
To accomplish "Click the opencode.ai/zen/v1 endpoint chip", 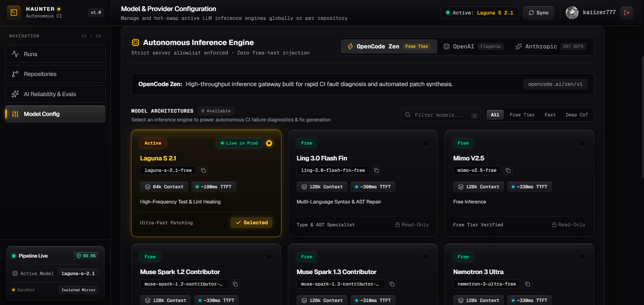I will pyautogui.click(x=555, y=84).
